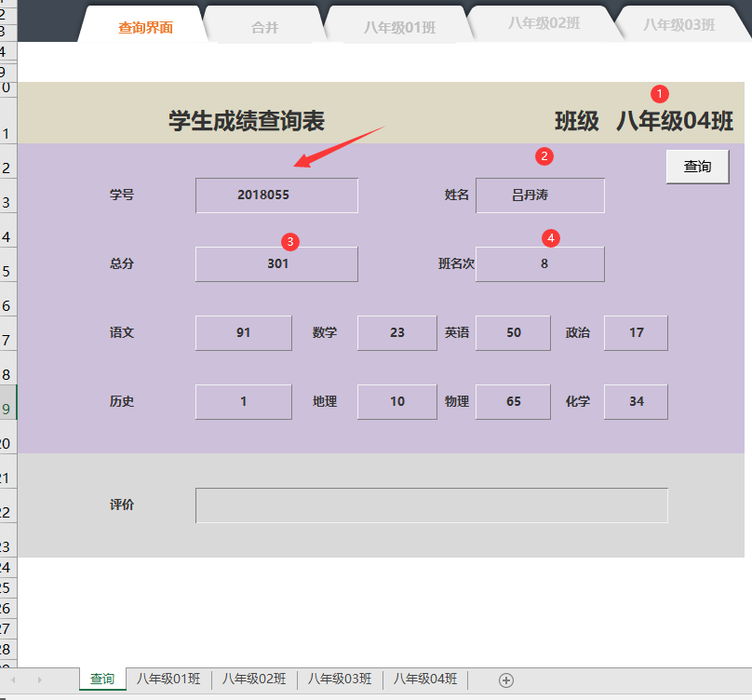Click the 政治 label
Screen dimensions: 752x700
577,332
